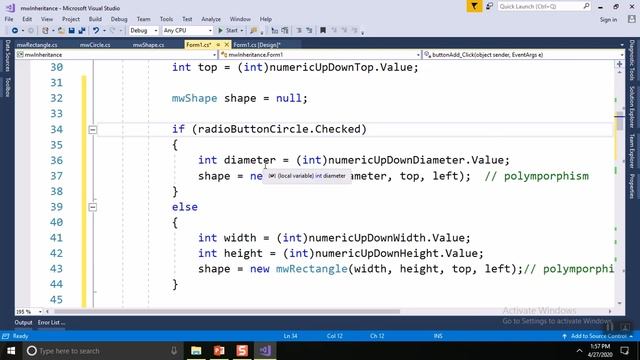Switch to the mwShape.cs tab
Image resolution: width=640 pixels, height=360 pixels.
pyautogui.click(x=148, y=45)
